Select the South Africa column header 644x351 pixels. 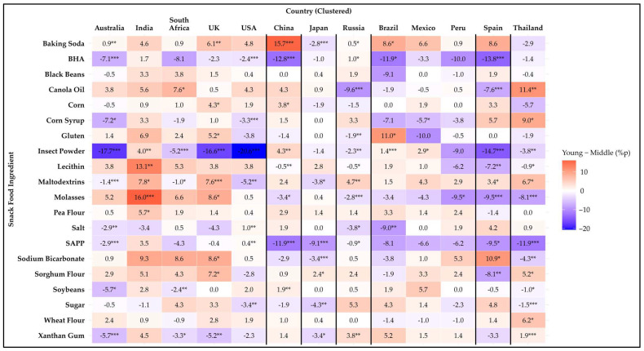[x=179, y=24]
